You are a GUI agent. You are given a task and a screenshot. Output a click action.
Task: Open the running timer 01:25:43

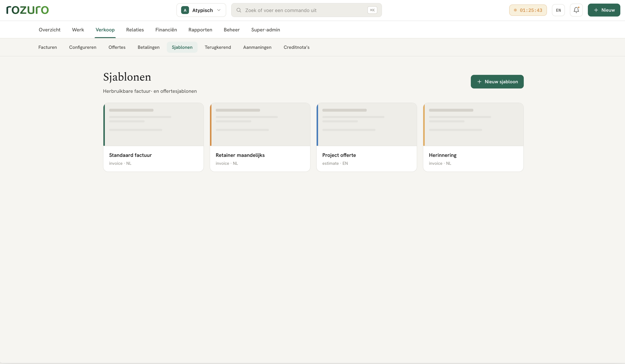point(528,10)
